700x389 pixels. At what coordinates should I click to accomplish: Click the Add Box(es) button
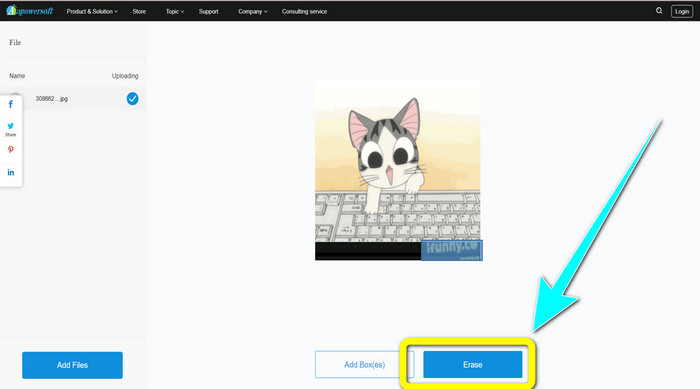coord(364,364)
